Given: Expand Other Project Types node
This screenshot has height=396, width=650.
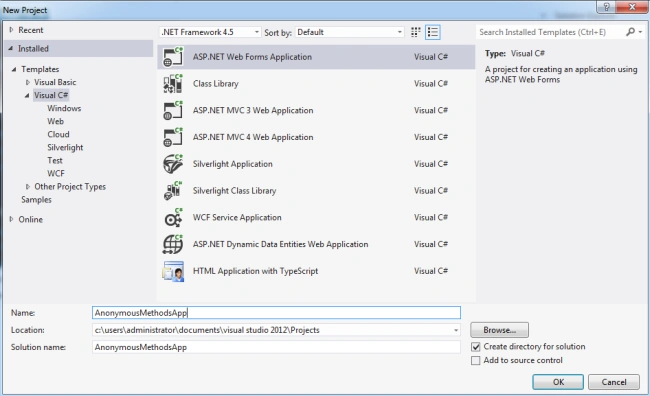Looking at the screenshot, I should (28, 187).
